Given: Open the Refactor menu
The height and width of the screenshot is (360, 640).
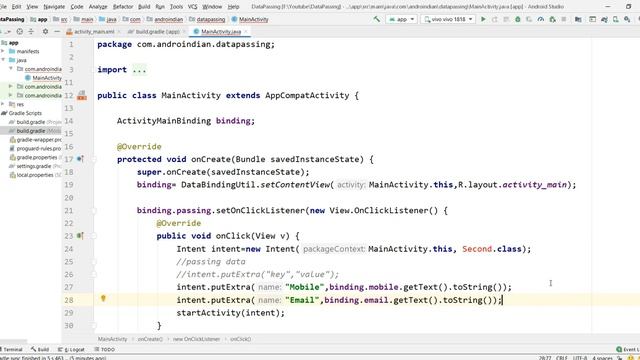Looking at the screenshot, I should pos(123,7).
